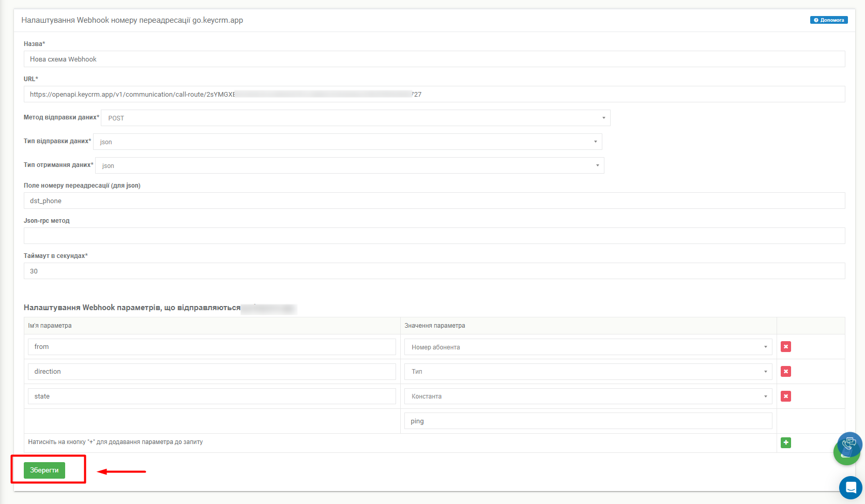Viewport: 865px width, 504px height.
Task: Expand the Константа value dropdown
Action: pyautogui.click(x=588, y=396)
